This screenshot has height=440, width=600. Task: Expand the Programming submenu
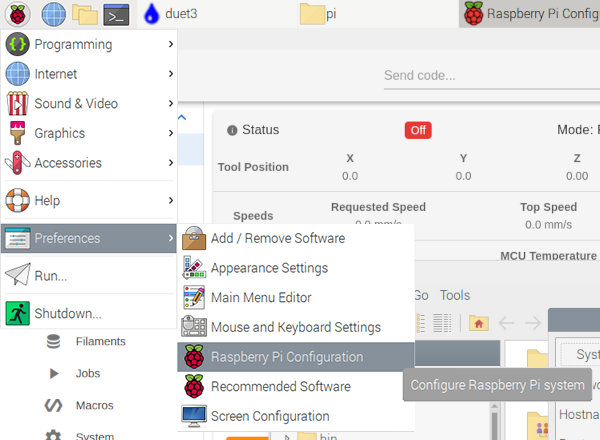90,44
